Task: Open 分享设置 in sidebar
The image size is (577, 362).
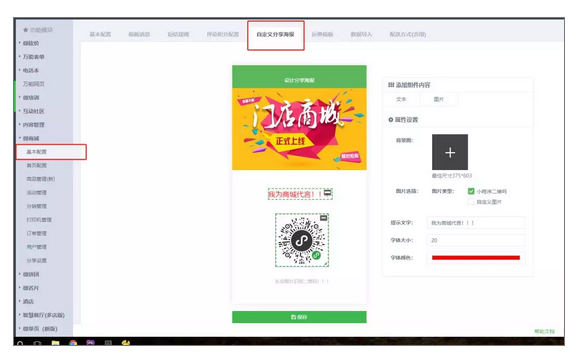Action: tap(36, 261)
